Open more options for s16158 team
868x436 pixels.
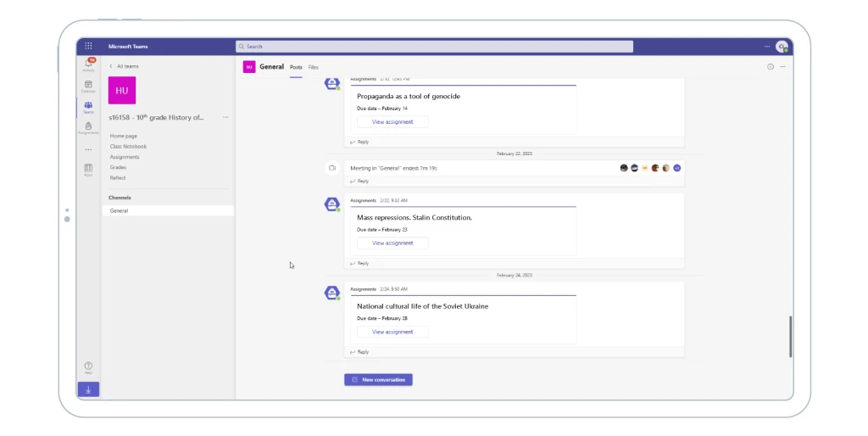tap(225, 117)
